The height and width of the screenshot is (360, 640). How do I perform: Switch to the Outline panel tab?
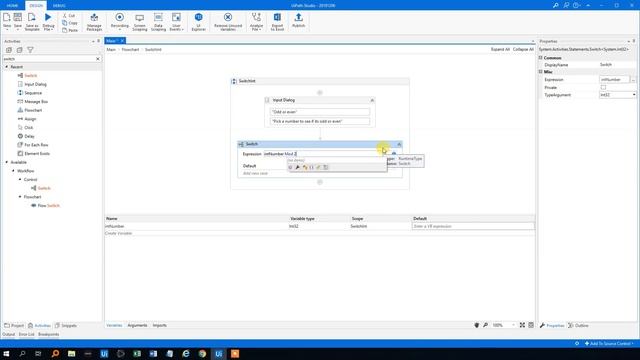coord(578,325)
